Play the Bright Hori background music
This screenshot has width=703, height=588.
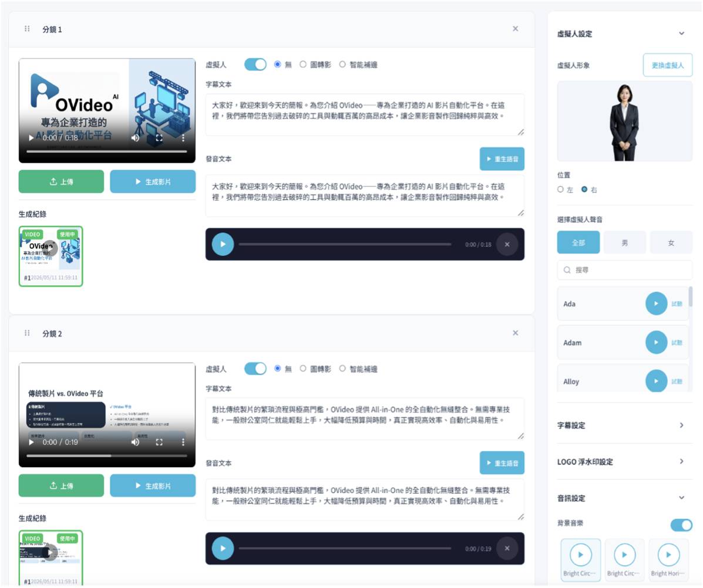coord(668,555)
